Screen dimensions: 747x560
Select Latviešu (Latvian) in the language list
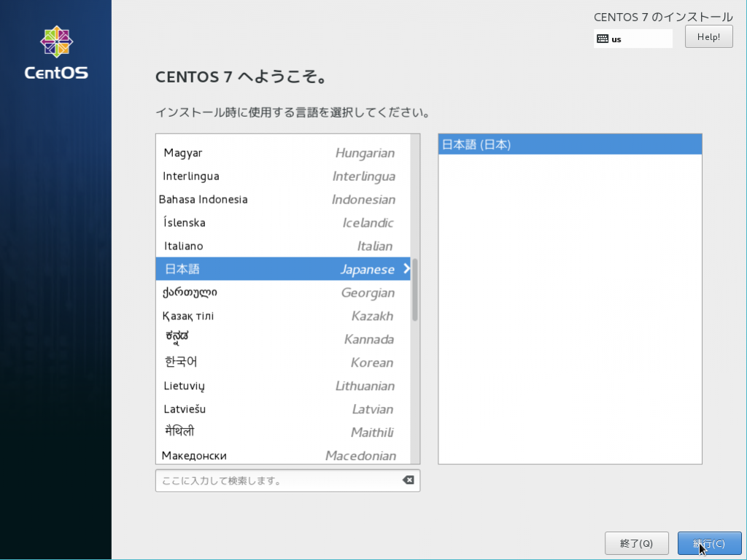click(x=283, y=409)
